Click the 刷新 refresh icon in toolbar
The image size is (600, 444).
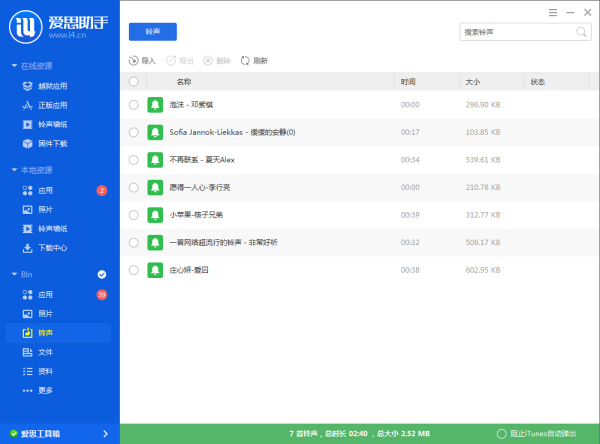[x=245, y=61]
